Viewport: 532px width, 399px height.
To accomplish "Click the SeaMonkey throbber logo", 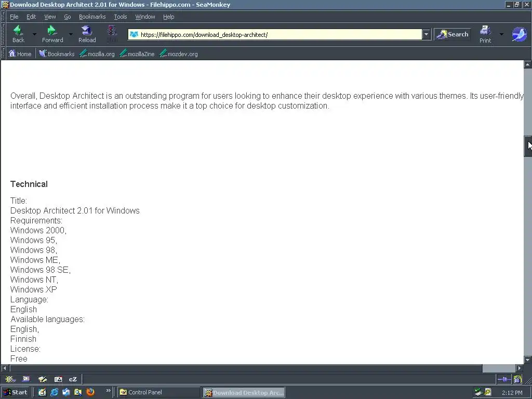I will (x=519, y=34).
